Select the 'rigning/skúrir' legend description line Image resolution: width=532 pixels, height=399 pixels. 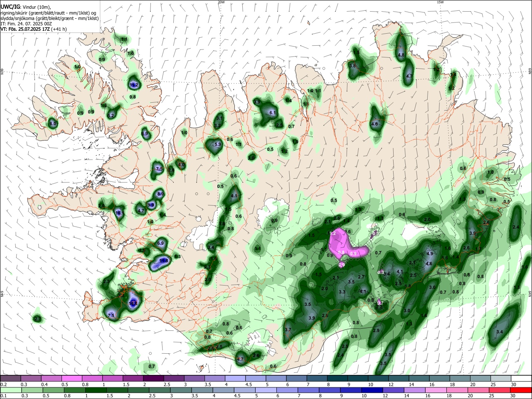48,12
